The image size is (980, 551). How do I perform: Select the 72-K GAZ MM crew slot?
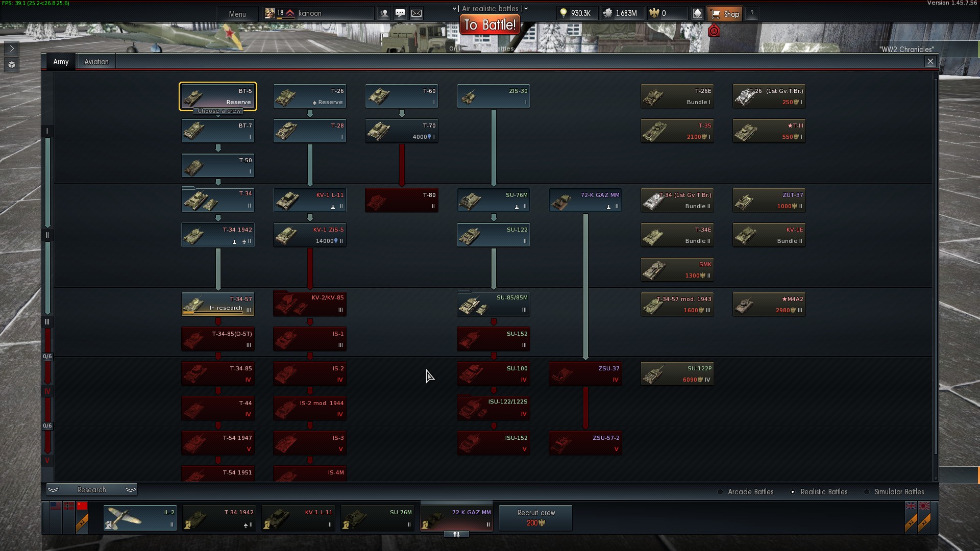(456, 518)
